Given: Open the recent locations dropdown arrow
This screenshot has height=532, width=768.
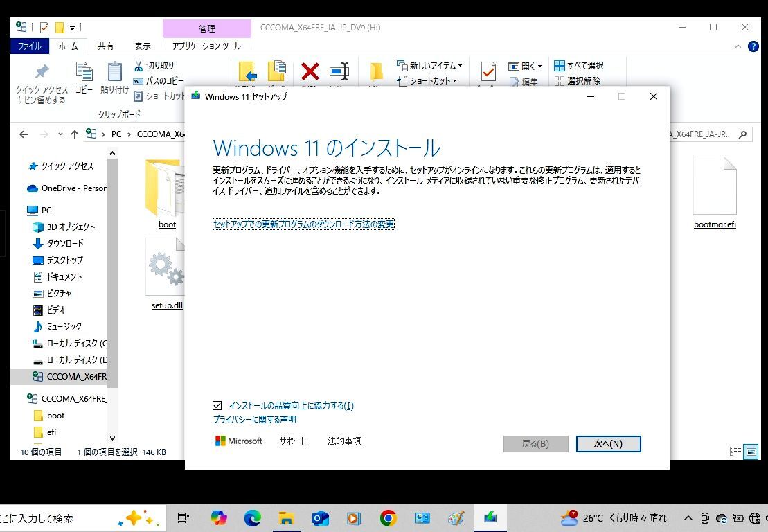Looking at the screenshot, I should tap(60, 134).
